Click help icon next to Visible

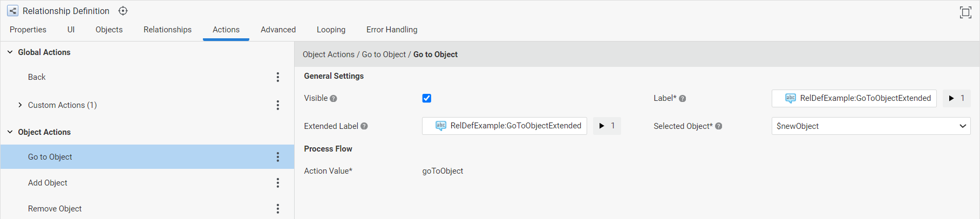point(334,99)
